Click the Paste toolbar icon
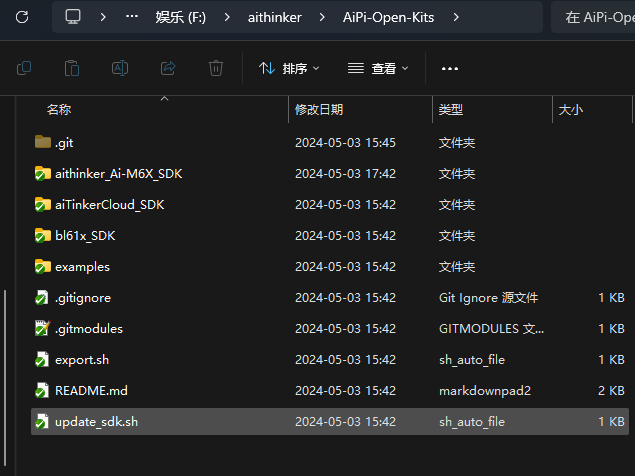 tap(72, 68)
